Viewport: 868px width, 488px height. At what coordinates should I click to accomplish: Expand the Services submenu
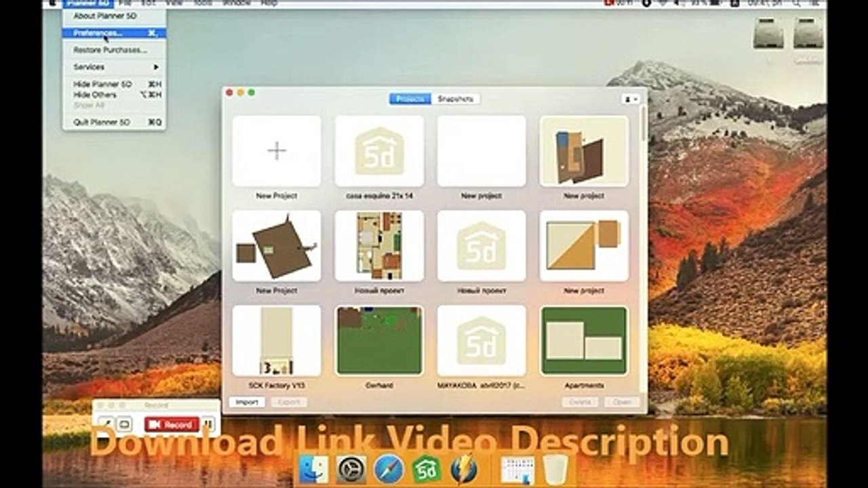114,67
